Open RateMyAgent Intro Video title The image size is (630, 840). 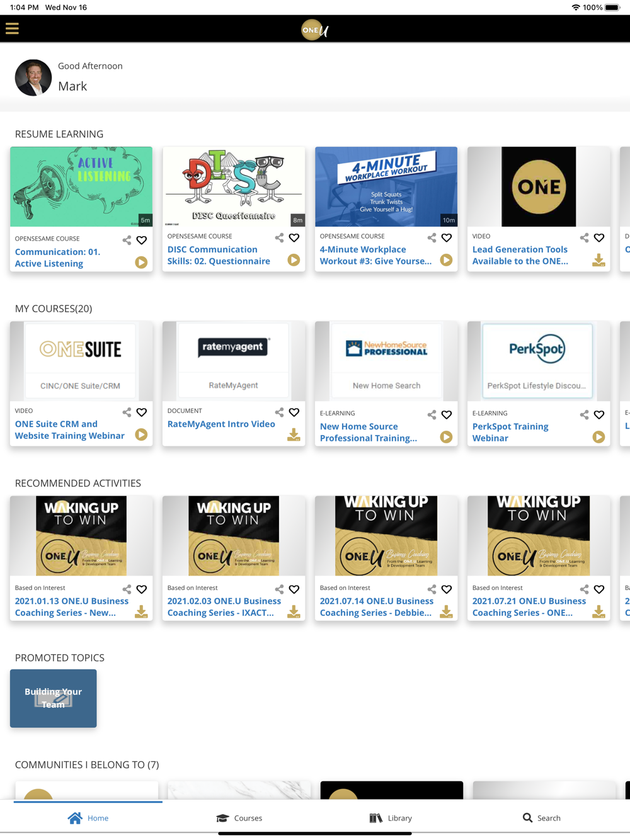[x=221, y=424]
